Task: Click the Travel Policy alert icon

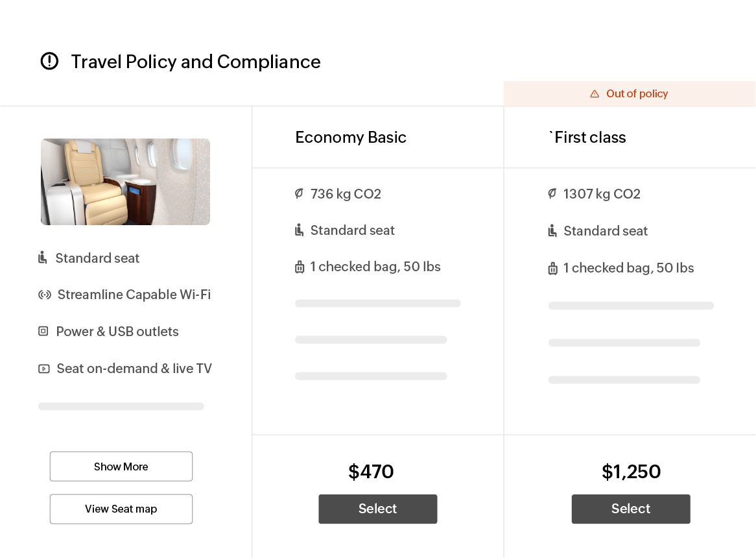Action: (49, 62)
